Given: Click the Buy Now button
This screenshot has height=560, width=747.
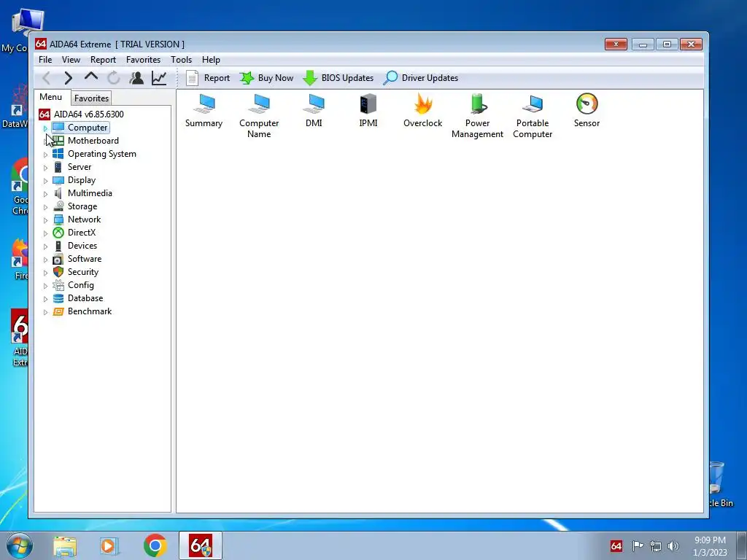Looking at the screenshot, I should (267, 77).
